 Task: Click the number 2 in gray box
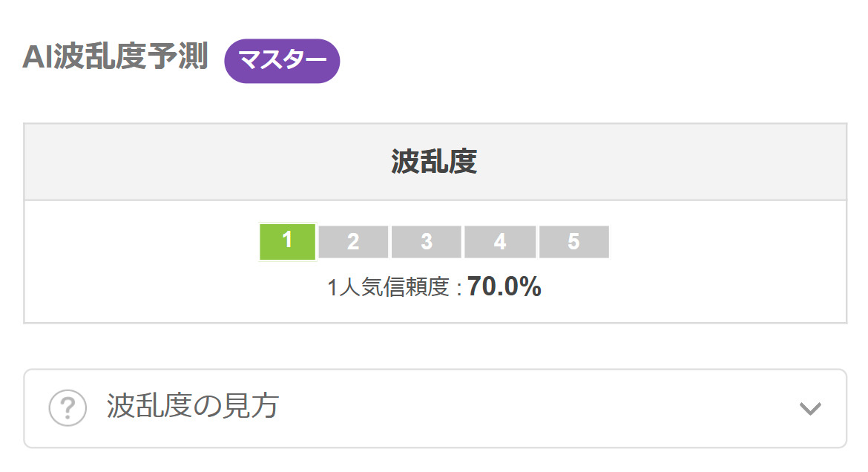click(353, 241)
